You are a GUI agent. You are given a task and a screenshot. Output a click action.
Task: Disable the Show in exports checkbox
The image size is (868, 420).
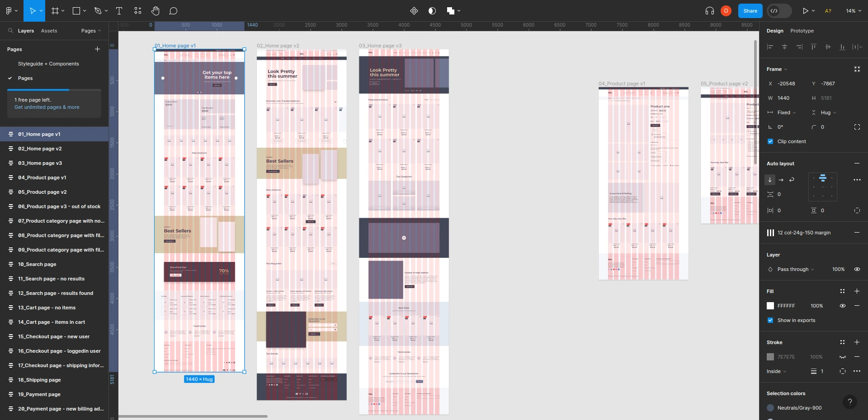click(x=770, y=320)
